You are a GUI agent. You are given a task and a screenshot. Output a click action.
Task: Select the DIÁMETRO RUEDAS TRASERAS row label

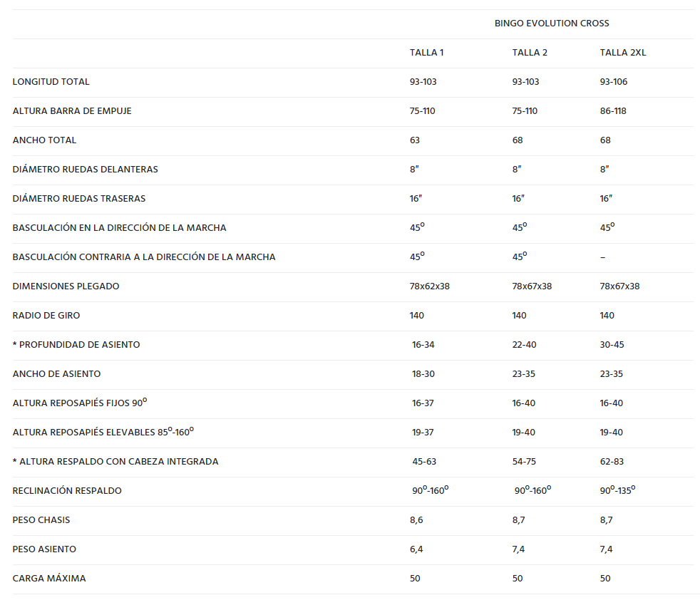(x=79, y=199)
